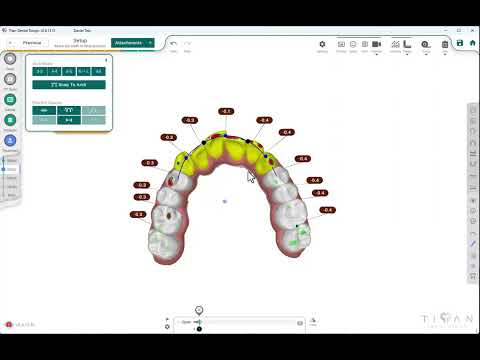The image size is (480, 360).
Task: Click the blue pencil icon in the right toolbar
Action: point(473,244)
